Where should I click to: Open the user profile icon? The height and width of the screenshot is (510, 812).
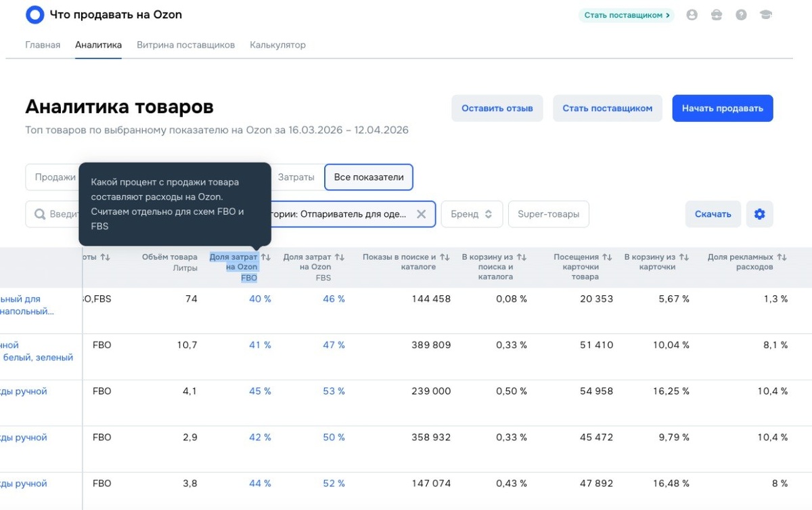coord(692,15)
